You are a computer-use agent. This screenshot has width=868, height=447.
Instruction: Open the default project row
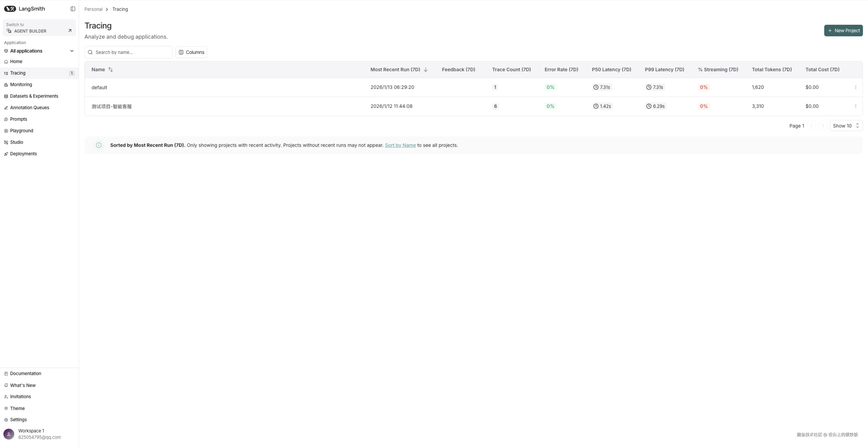pos(99,87)
